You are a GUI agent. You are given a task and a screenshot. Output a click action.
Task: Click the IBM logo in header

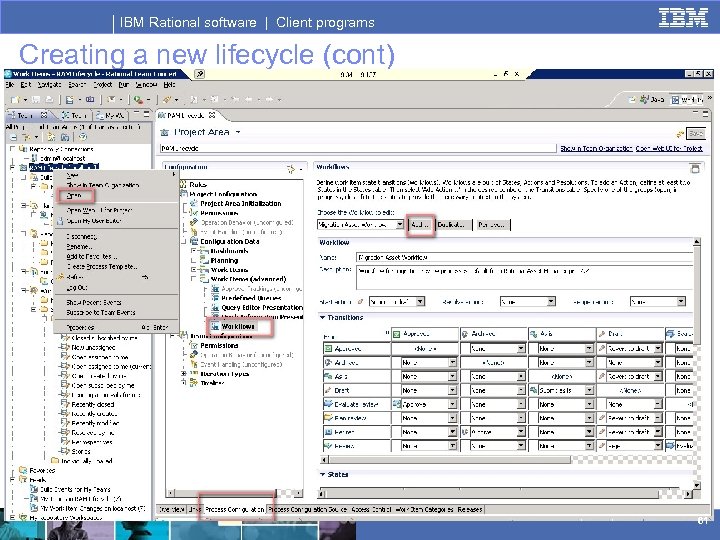click(x=684, y=17)
